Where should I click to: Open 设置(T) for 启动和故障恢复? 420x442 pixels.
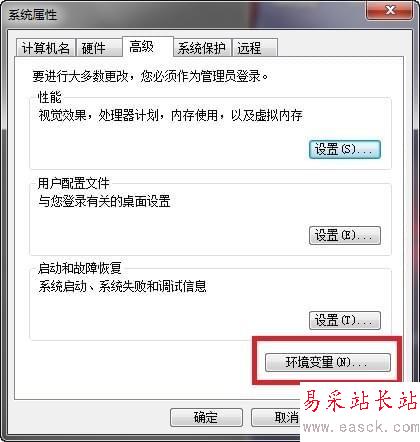[345, 321]
